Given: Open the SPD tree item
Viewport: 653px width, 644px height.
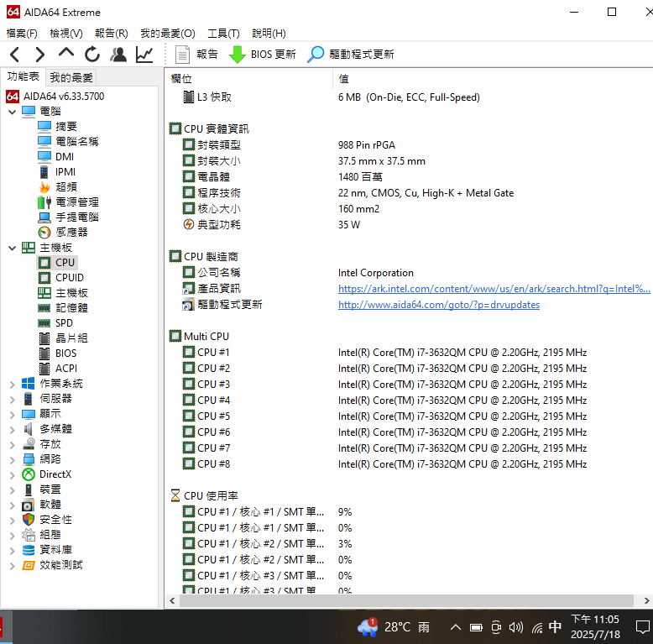Looking at the screenshot, I should 64,322.
